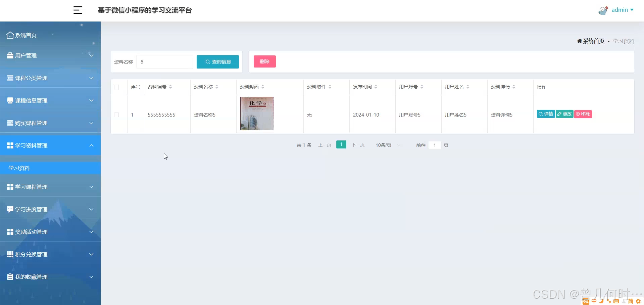Sort by 资料名称 column arrows
Screen dimensions: 644x305
tap(217, 87)
